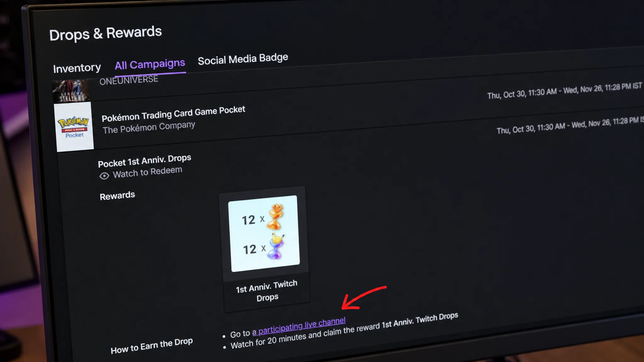
Task: Switch to the Inventory tab
Action: pos(77,68)
